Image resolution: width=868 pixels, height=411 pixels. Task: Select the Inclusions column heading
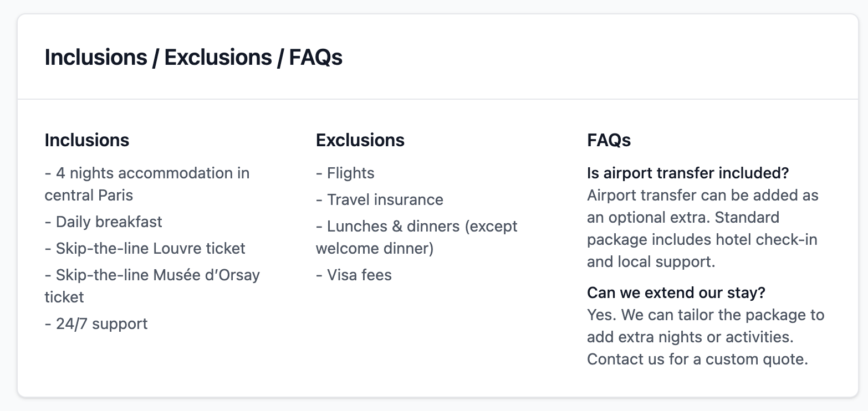[x=87, y=140]
